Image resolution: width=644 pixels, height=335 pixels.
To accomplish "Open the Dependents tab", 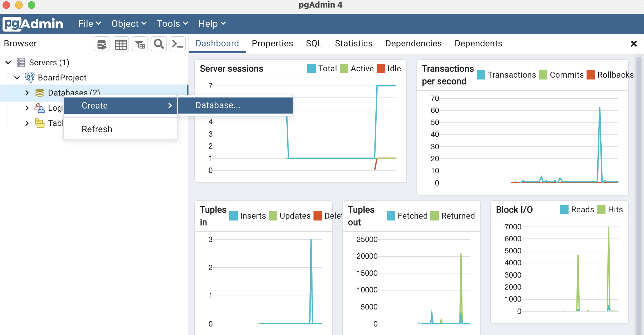I will (478, 44).
